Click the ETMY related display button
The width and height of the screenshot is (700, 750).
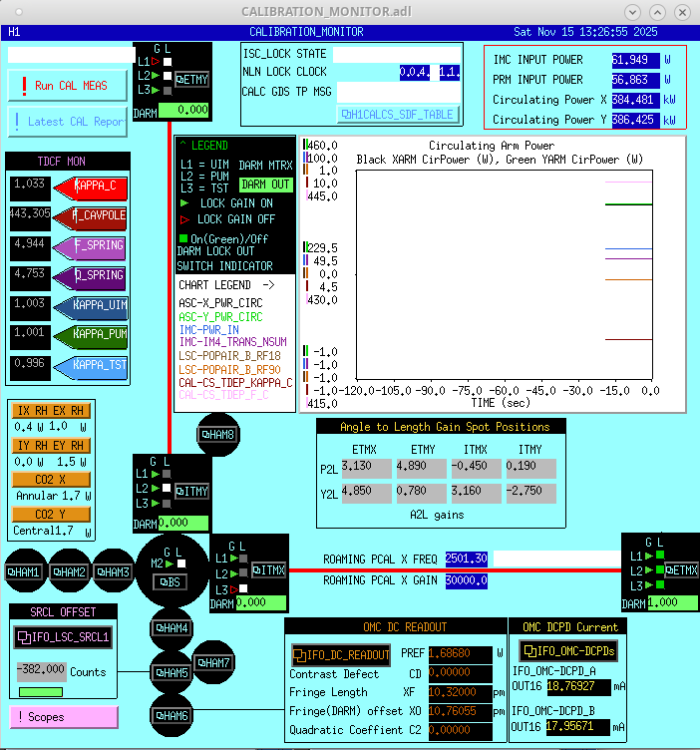[190, 78]
